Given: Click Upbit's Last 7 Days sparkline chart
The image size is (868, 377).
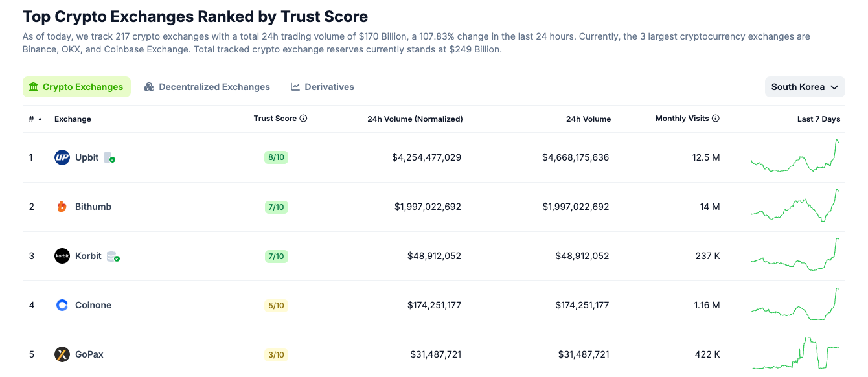Looking at the screenshot, I should tap(795, 156).
